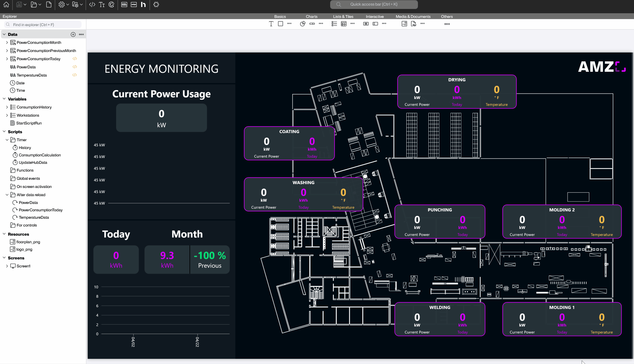Expand the Workstations variable
This screenshot has width=634, height=364.
pyautogui.click(x=7, y=115)
